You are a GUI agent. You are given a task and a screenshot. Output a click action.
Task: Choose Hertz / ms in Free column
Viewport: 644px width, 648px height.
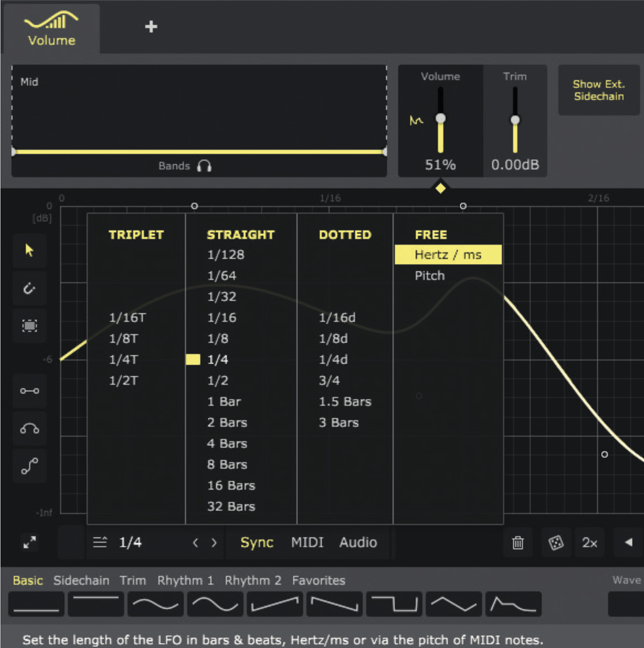pyautogui.click(x=448, y=255)
